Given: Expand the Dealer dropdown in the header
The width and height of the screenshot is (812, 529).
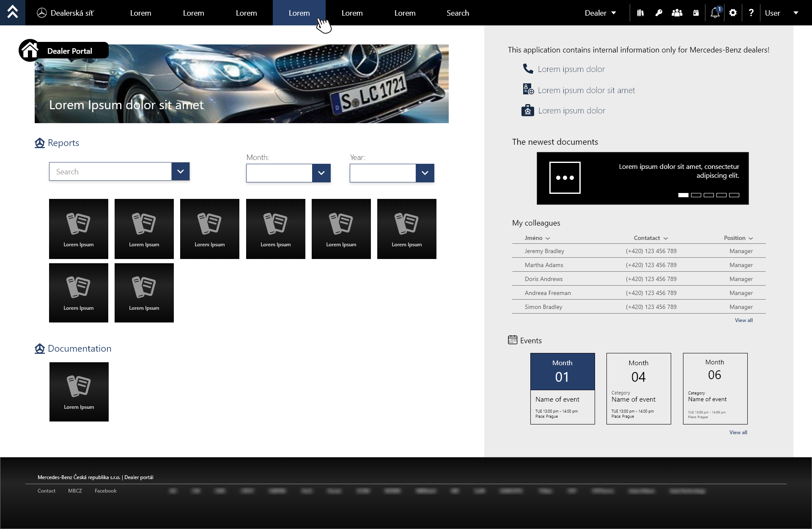Looking at the screenshot, I should 600,13.
